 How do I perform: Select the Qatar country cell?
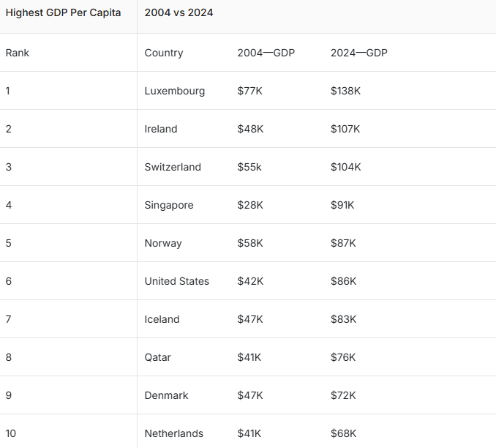[158, 357]
